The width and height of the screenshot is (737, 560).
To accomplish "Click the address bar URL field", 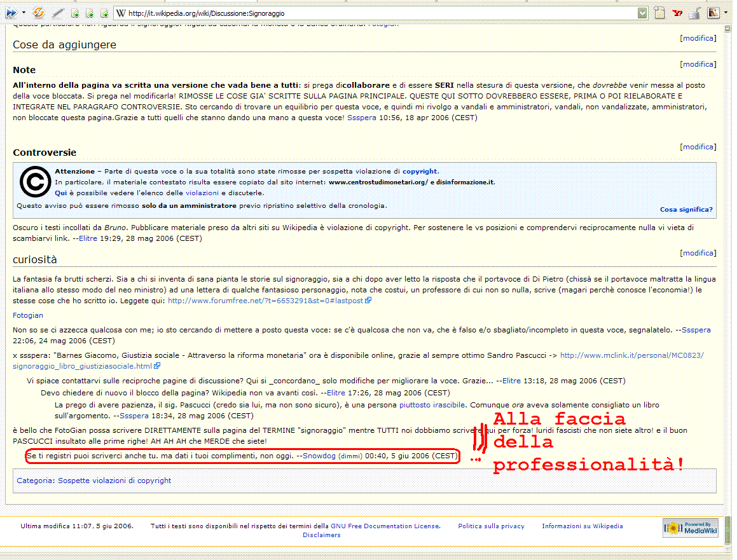I will pos(381,13).
